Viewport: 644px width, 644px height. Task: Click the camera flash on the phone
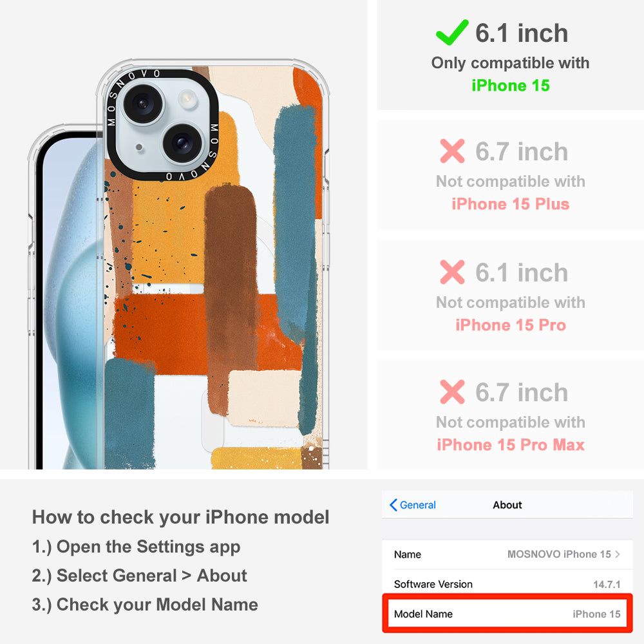pyautogui.click(x=187, y=99)
